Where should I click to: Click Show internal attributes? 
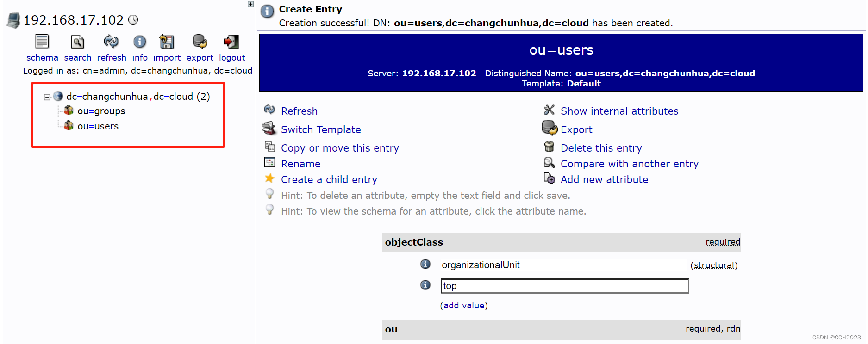point(619,111)
